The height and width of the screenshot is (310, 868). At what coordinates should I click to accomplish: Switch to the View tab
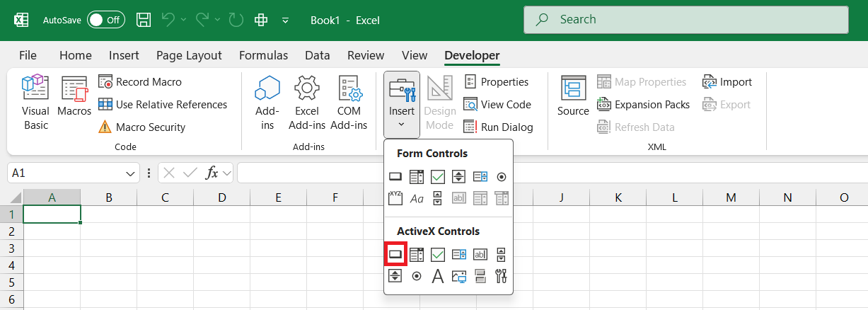tap(415, 55)
